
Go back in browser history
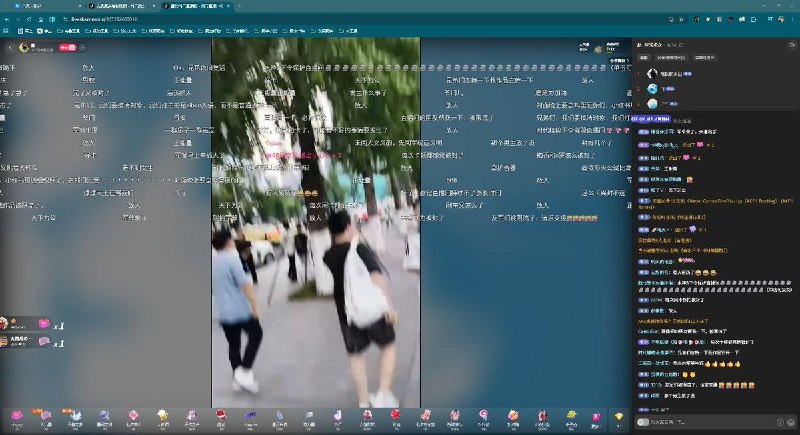tap(7, 19)
